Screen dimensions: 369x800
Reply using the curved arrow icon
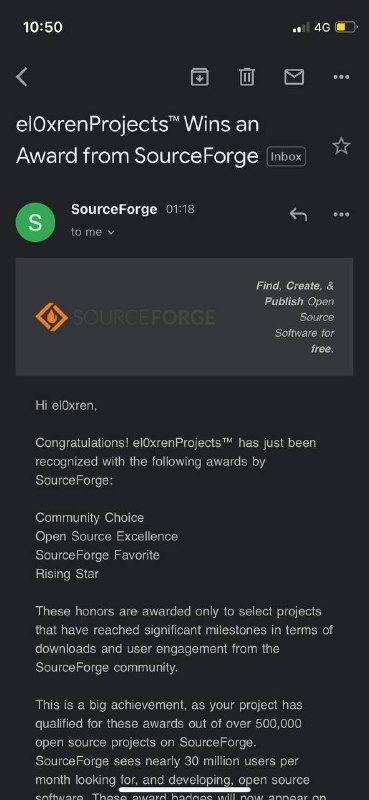click(299, 215)
